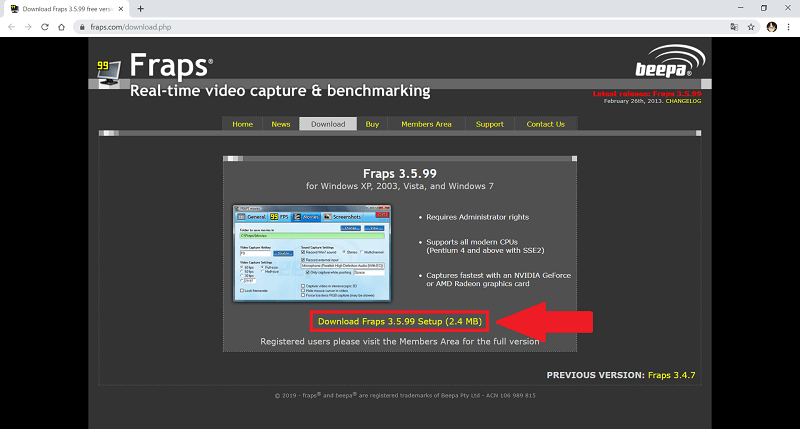Click the browser forward arrow
The image size is (800, 429).
click(x=29, y=26)
